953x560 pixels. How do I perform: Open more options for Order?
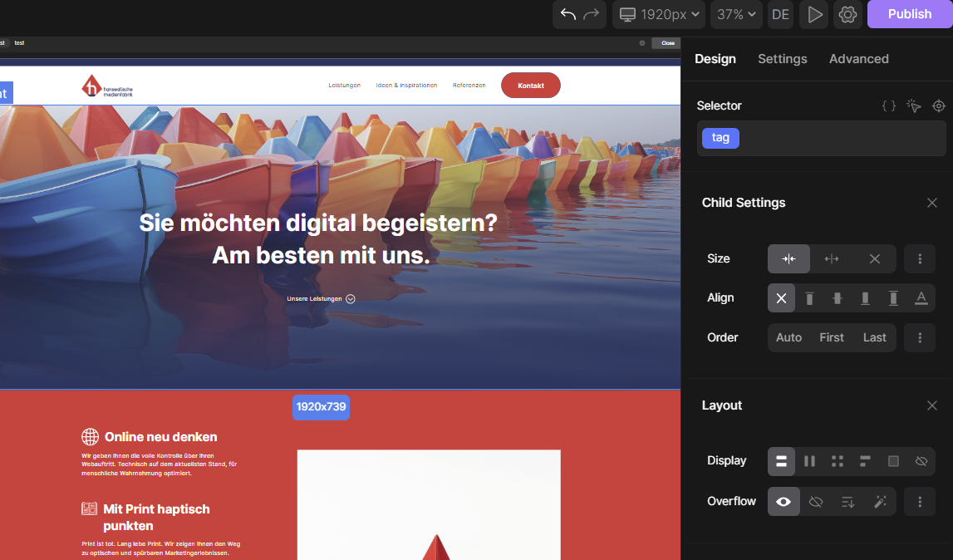[920, 337]
